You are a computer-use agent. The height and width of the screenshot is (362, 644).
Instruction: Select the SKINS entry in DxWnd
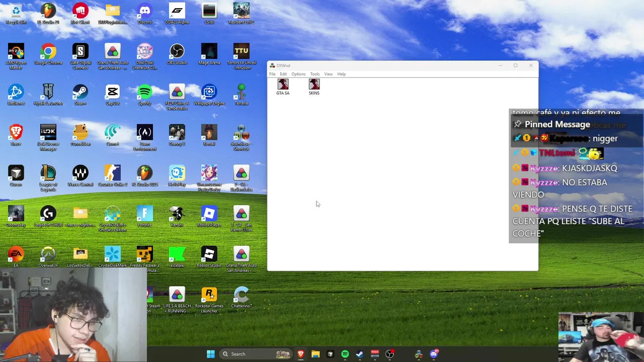click(314, 87)
